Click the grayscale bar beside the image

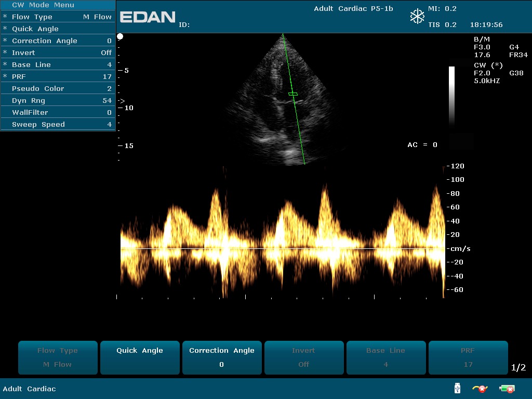[x=451, y=96]
